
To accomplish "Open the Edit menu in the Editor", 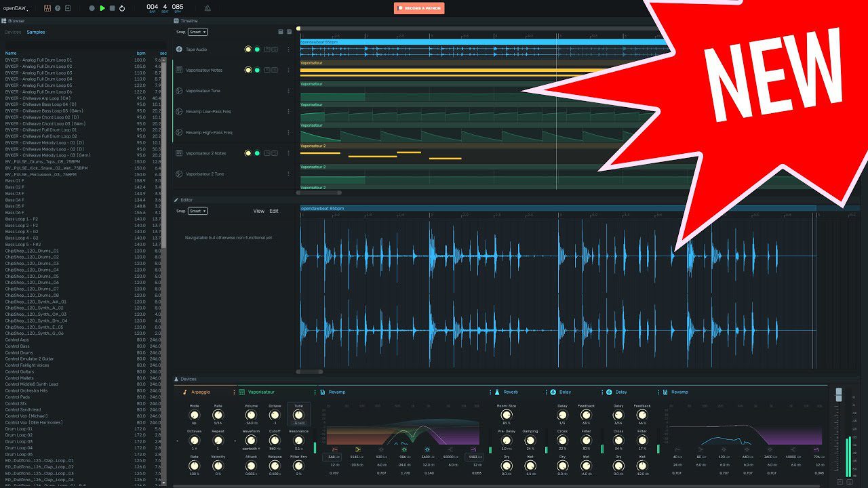I will click(274, 211).
